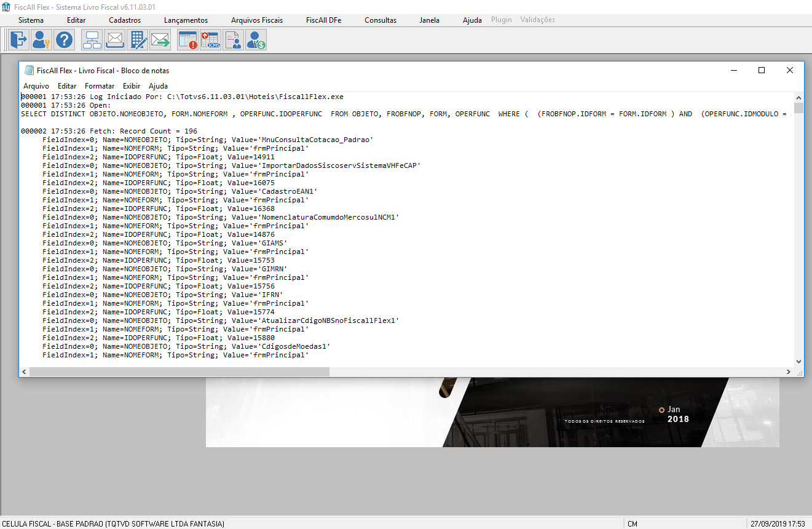This screenshot has width=812, height=529.
Task: Click the notepad vertical scrollbar thumb
Action: [798, 108]
